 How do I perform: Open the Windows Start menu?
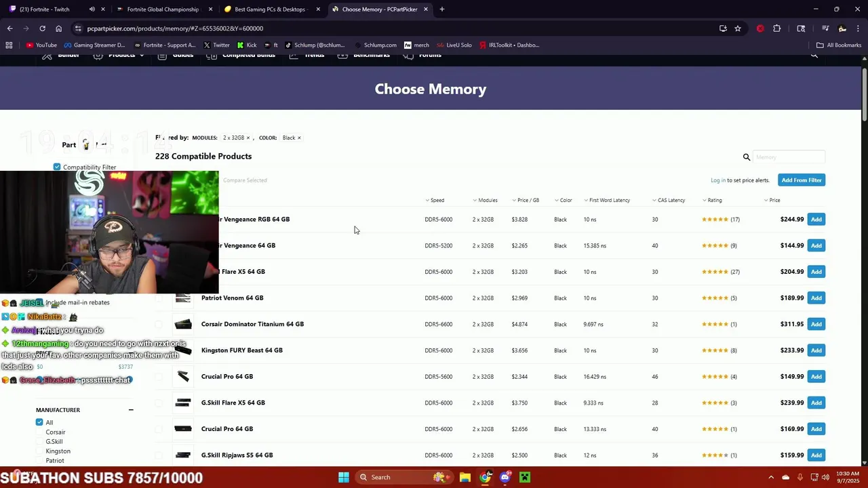pos(344,477)
